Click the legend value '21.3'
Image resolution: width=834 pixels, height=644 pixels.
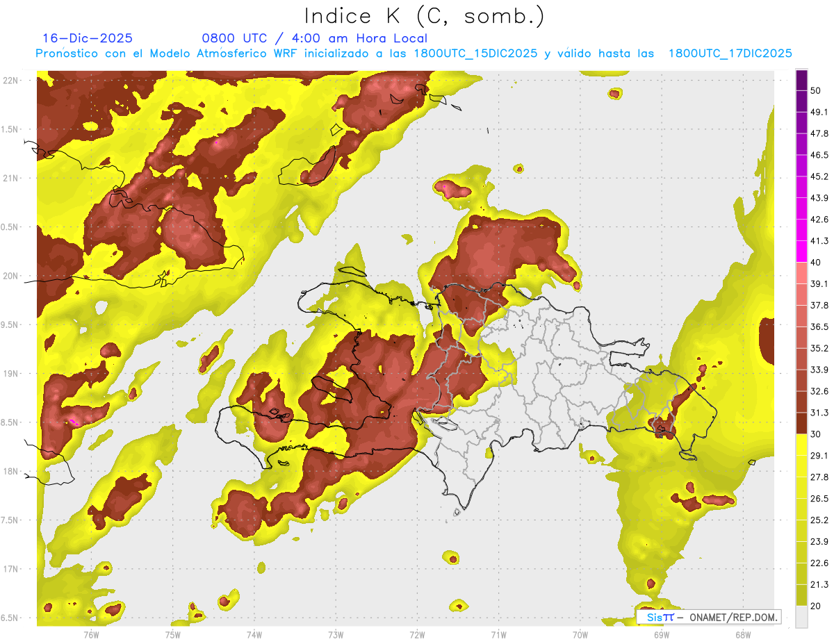point(819,584)
